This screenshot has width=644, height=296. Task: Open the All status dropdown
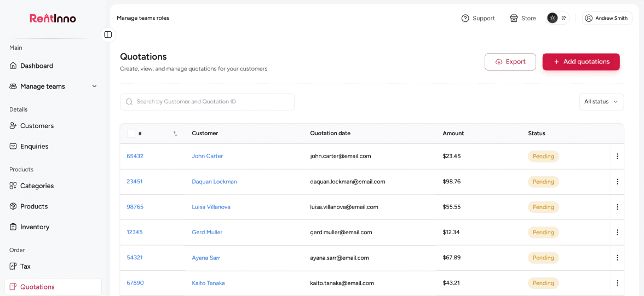(601, 102)
